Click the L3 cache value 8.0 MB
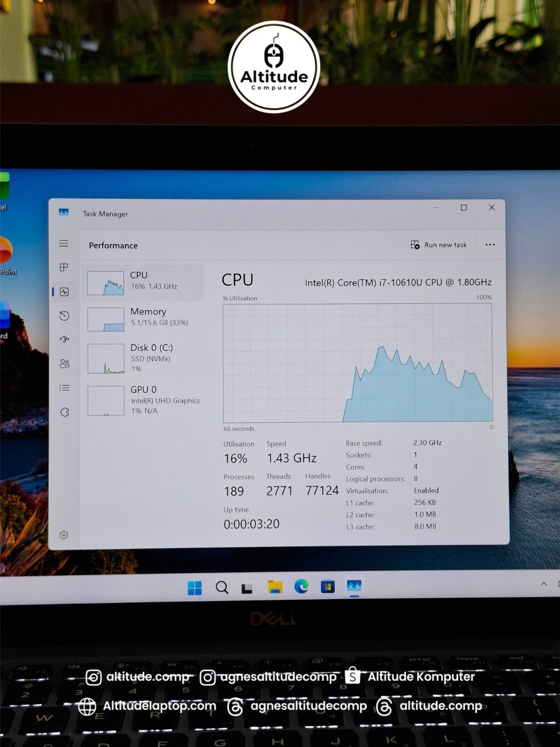Image resolution: width=560 pixels, height=747 pixels. [425, 526]
